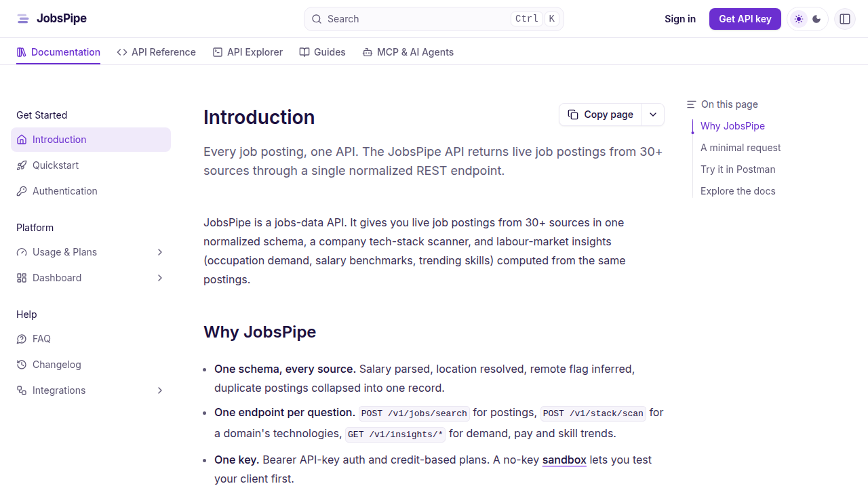
Task: Open Changelog in the sidebar
Action: [x=91, y=365]
